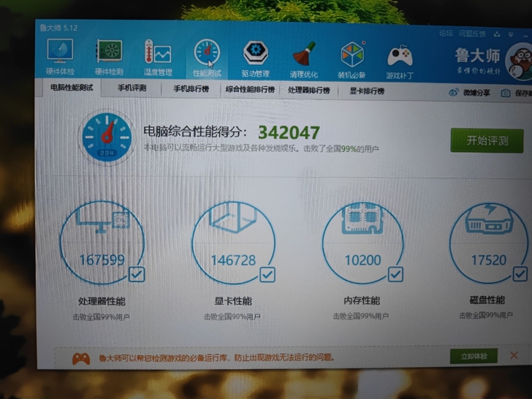Click the 显卡性能 label
The height and width of the screenshot is (399, 532).
tap(233, 301)
